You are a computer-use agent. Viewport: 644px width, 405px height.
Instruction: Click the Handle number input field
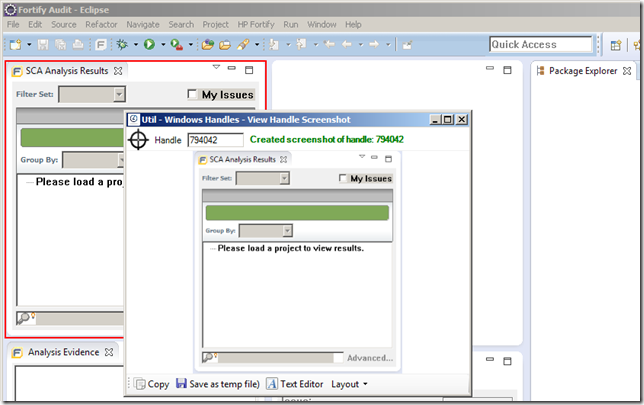[x=214, y=140]
